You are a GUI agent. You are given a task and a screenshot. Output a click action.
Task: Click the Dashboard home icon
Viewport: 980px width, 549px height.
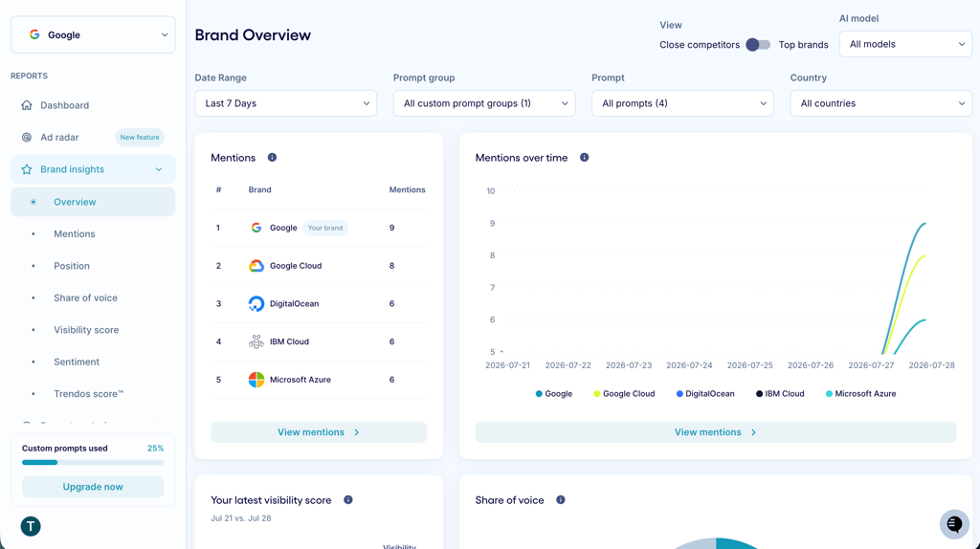pyautogui.click(x=26, y=105)
